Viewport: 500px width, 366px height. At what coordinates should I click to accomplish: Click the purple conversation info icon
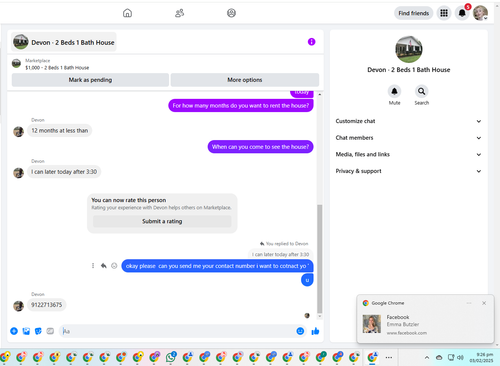coord(311,42)
